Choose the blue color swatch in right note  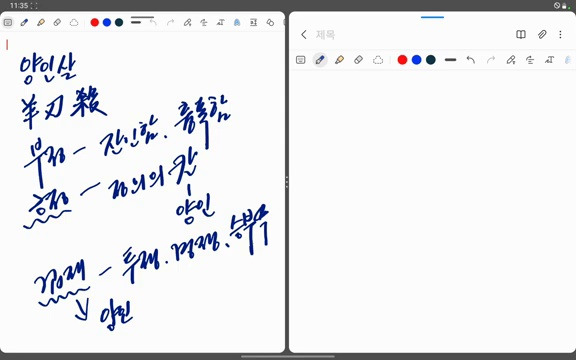point(417,60)
